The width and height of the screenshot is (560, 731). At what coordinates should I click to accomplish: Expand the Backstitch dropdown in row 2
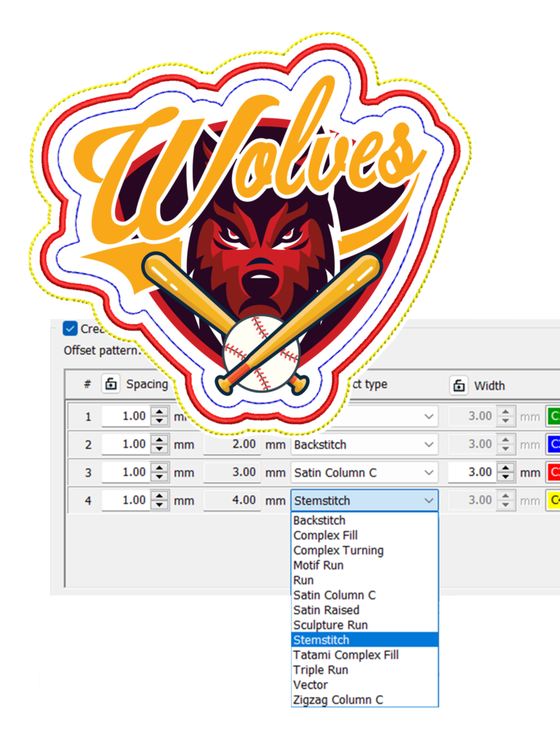tap(429, 444)
